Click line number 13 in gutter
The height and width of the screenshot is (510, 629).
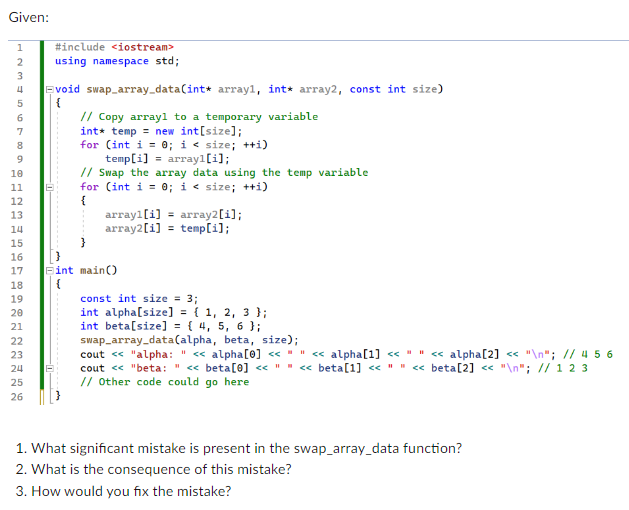[x=17, y=215]
